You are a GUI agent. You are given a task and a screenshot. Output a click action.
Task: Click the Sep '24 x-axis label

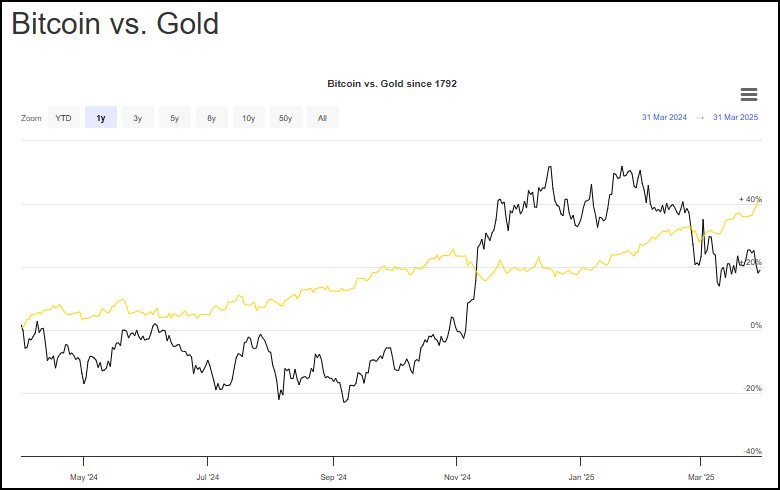click(x=334, y=477)
